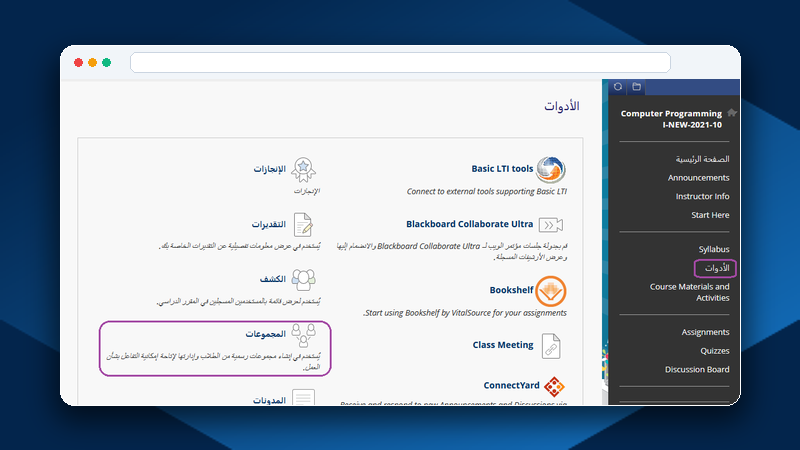Open the التقديرات link
800x450 pixels.
pos(269,224)
